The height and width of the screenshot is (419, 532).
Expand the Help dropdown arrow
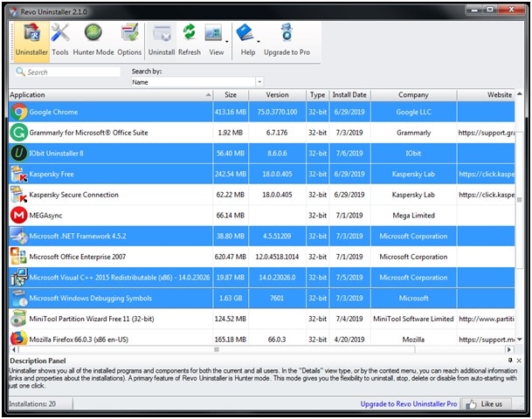coord(259,42)
